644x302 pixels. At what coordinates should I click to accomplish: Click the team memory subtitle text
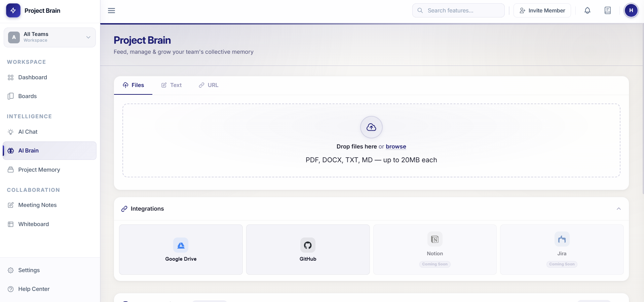(x=184, y=52)
